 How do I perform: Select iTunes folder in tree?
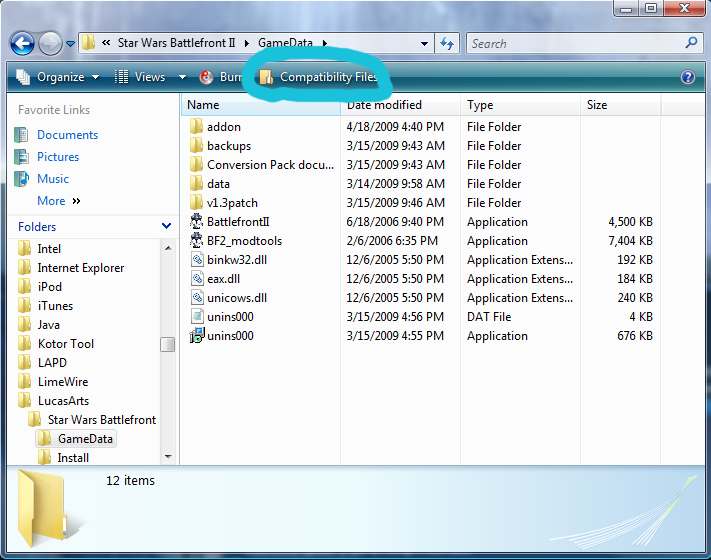(x=55, y=306)
